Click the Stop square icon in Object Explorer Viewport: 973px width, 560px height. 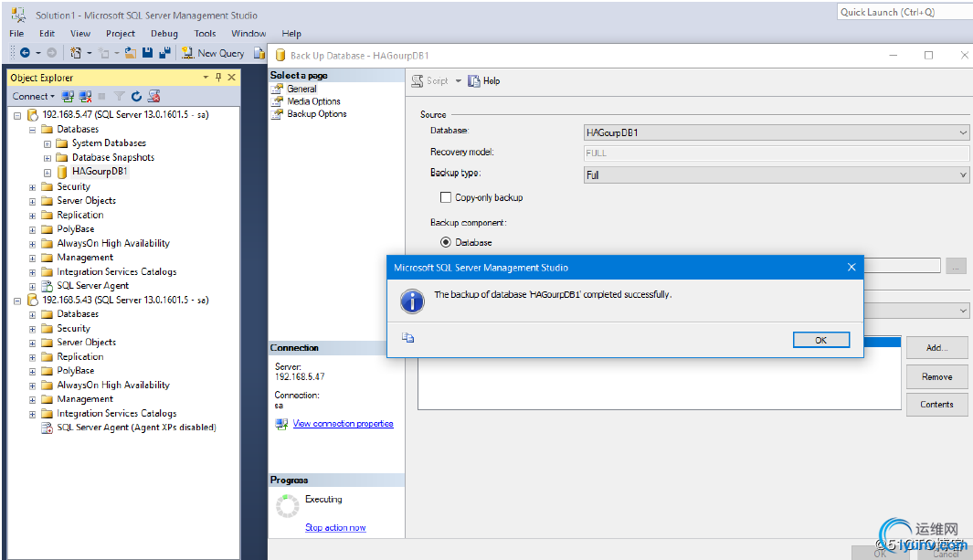(101, 96)
